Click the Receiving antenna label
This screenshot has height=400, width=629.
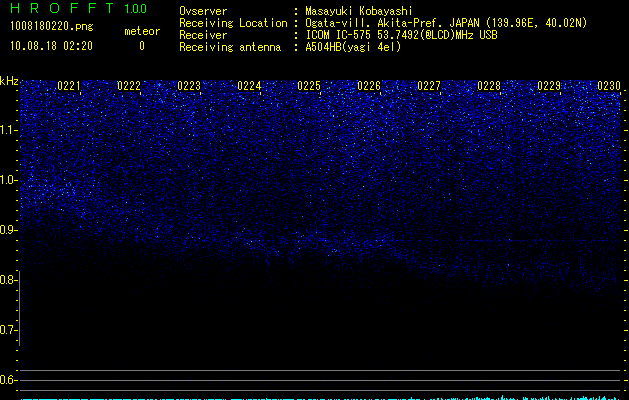[230, 47]
